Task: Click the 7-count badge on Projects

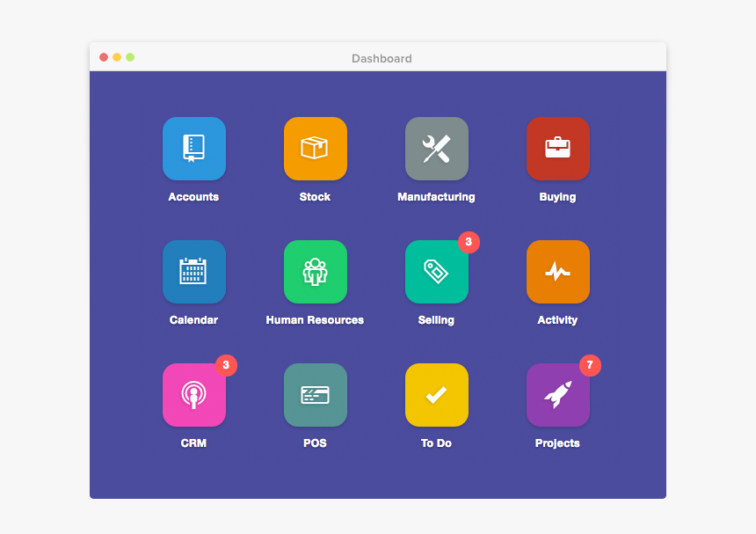Action: [x=590, y=366]
